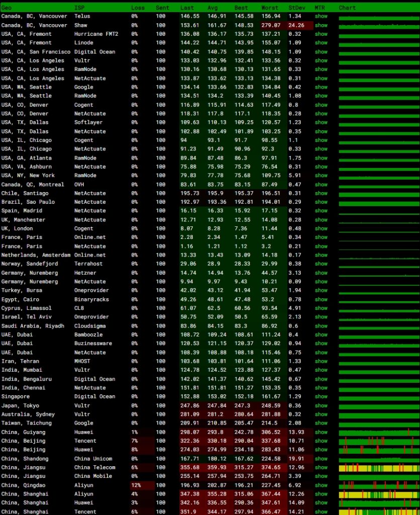Show MTR for San Francisco Digital Ocean
Viewport: 420px width, 515px height.
click(x=321, y=52)
